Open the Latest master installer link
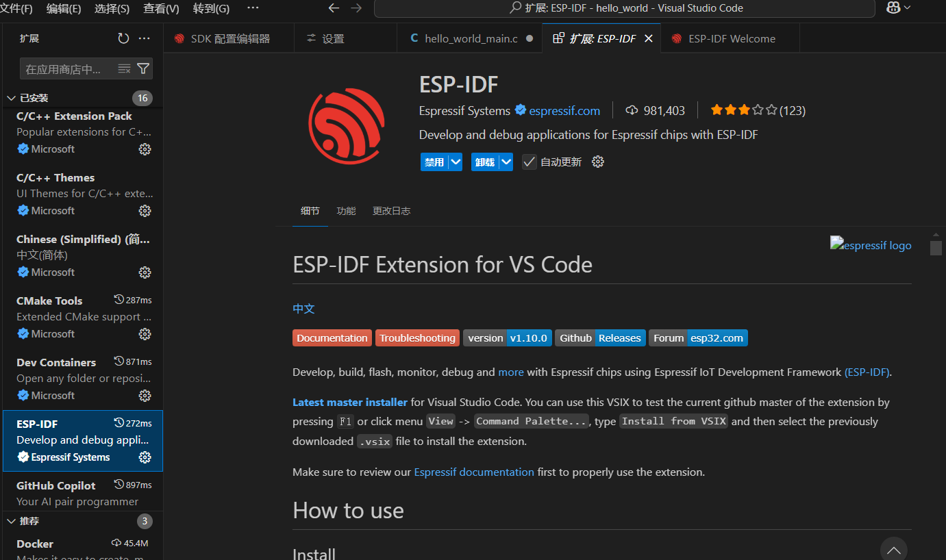 click(350, 402)
